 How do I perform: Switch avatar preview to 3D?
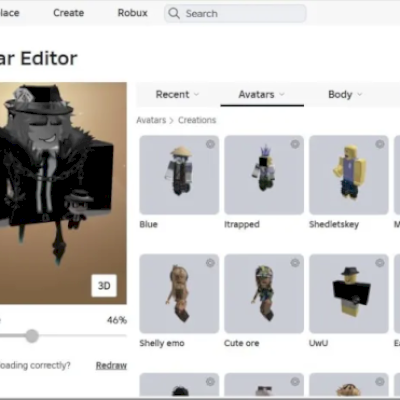104,286
